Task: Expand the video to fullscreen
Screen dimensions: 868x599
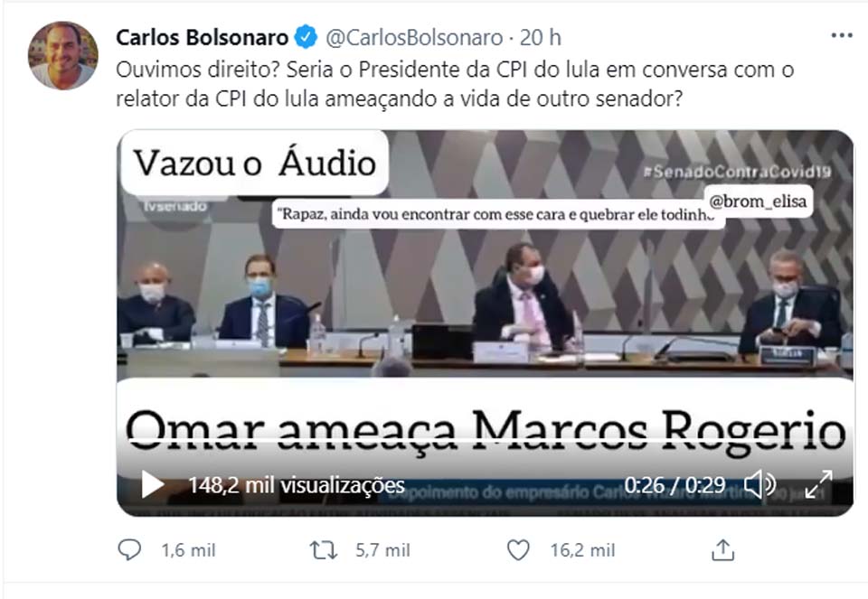Action: coord(818,484)
